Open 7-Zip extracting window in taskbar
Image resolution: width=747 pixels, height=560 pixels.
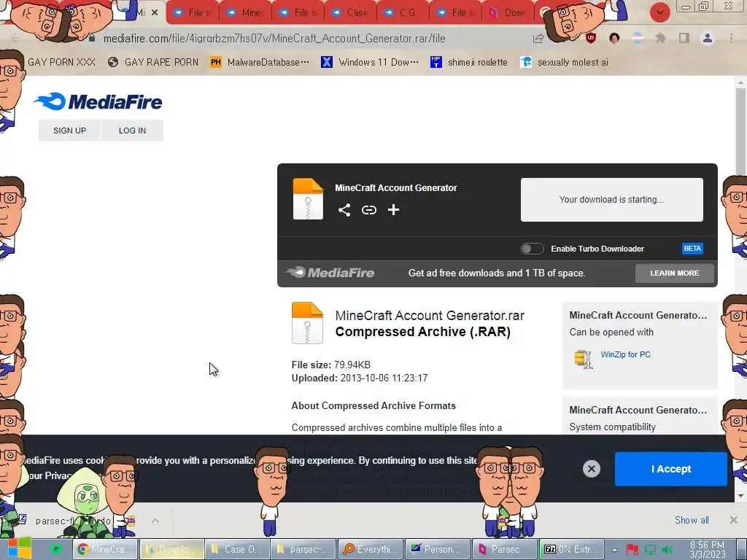pyautogui.click(x=571, y=549)
